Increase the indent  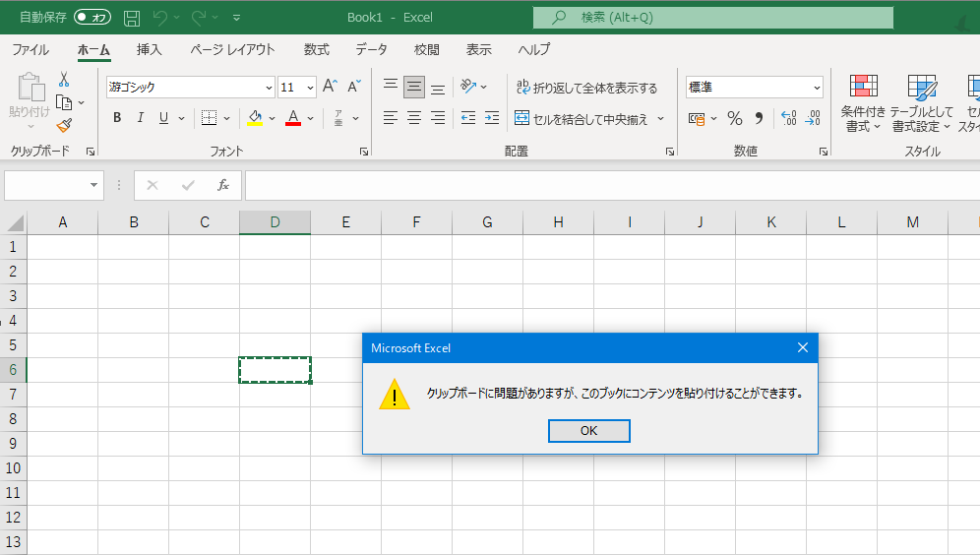492,117
